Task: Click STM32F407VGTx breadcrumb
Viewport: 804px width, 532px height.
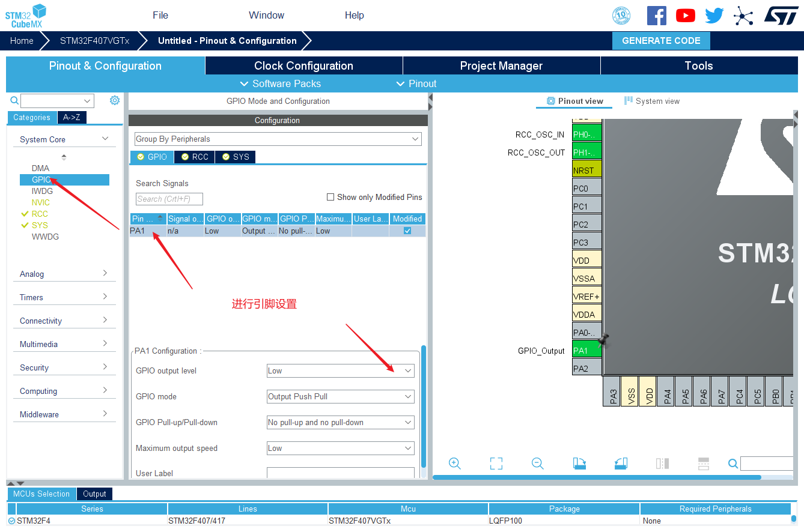Action: click(x=94, y=41)
